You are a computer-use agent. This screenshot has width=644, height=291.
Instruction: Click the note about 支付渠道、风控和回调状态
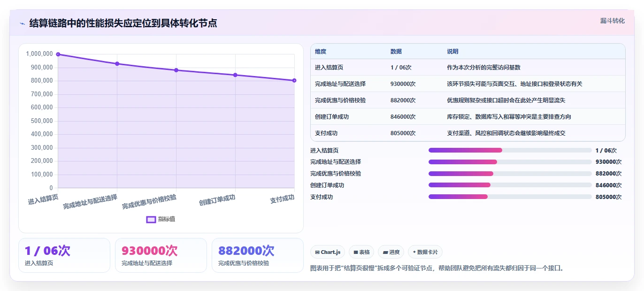click(506, 133)
